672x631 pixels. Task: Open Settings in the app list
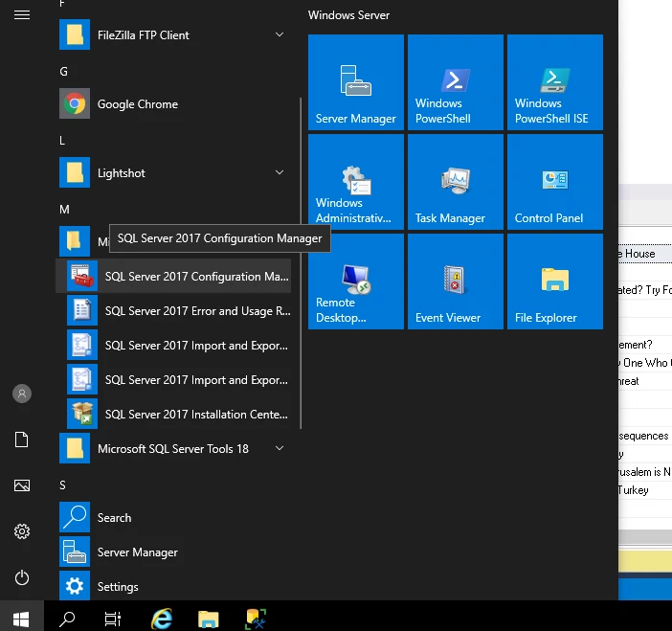(x=173, y=586)
